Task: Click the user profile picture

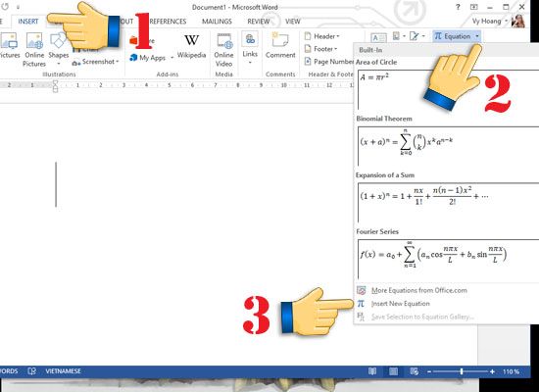Action: 518,21
